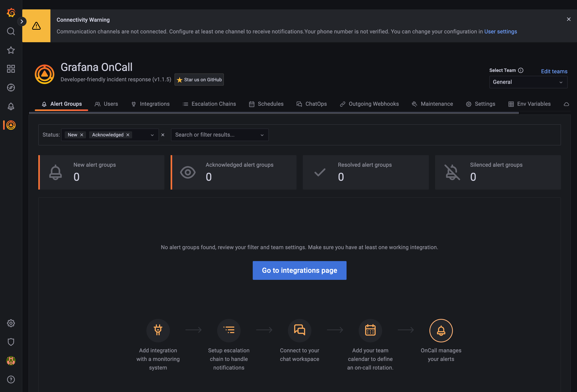Open the Dashboards grid icon
Screen dimensions: 577x392
tap(11, 69)
